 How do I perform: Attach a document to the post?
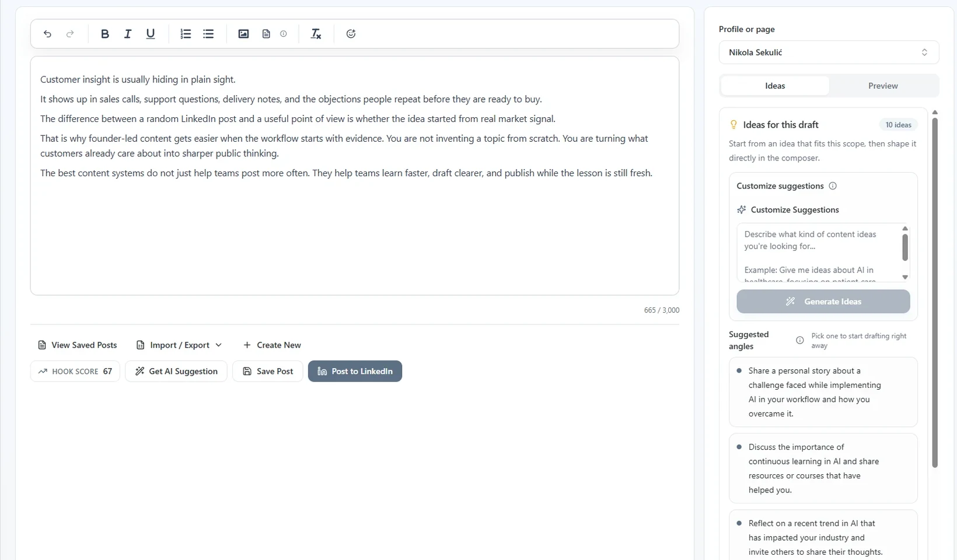click(266, 34)
